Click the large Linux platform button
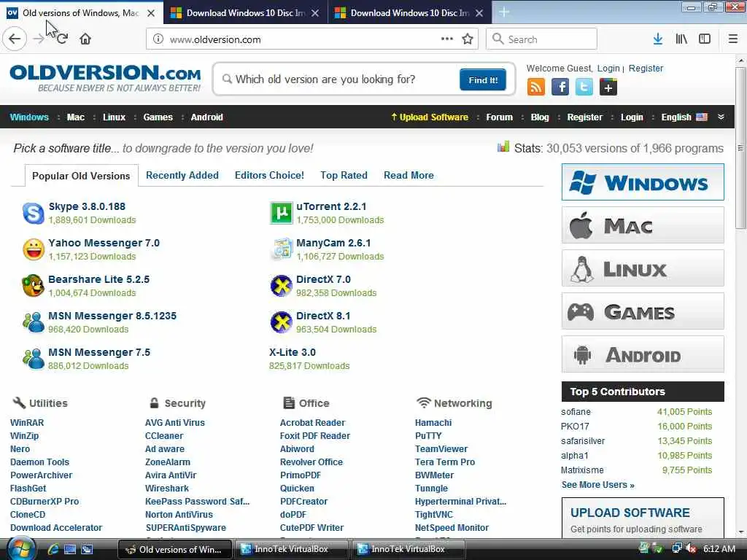This screenshot has width=747, height=560. 643,268
